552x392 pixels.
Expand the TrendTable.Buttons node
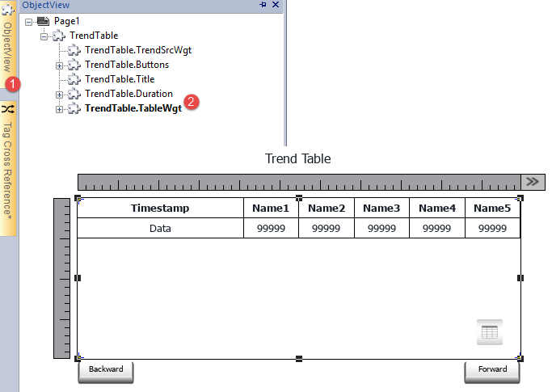click(59, 65)
